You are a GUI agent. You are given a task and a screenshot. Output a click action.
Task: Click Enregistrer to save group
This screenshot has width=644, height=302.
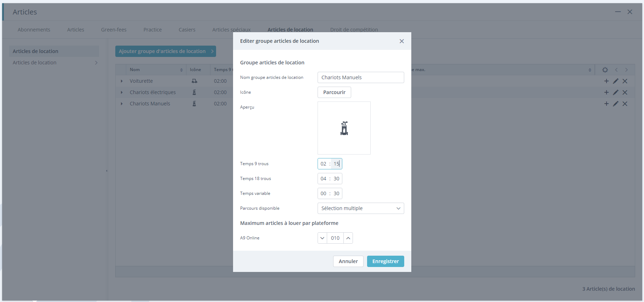click(385, 261)
